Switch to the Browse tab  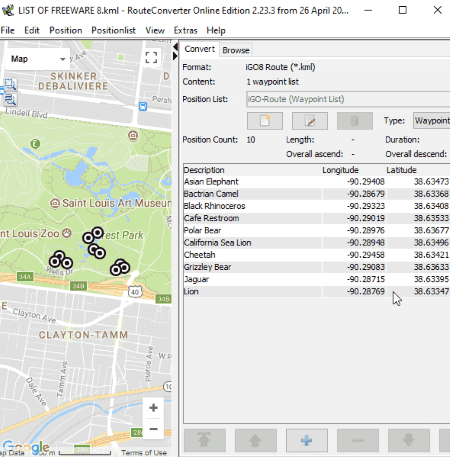236,50
